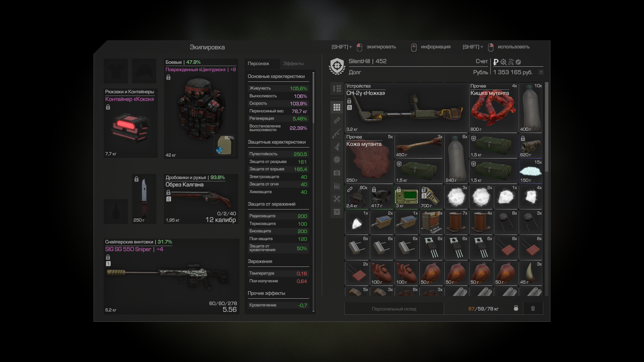
Task: Filter inventory by medkit icon
Action: coord(337,173)
